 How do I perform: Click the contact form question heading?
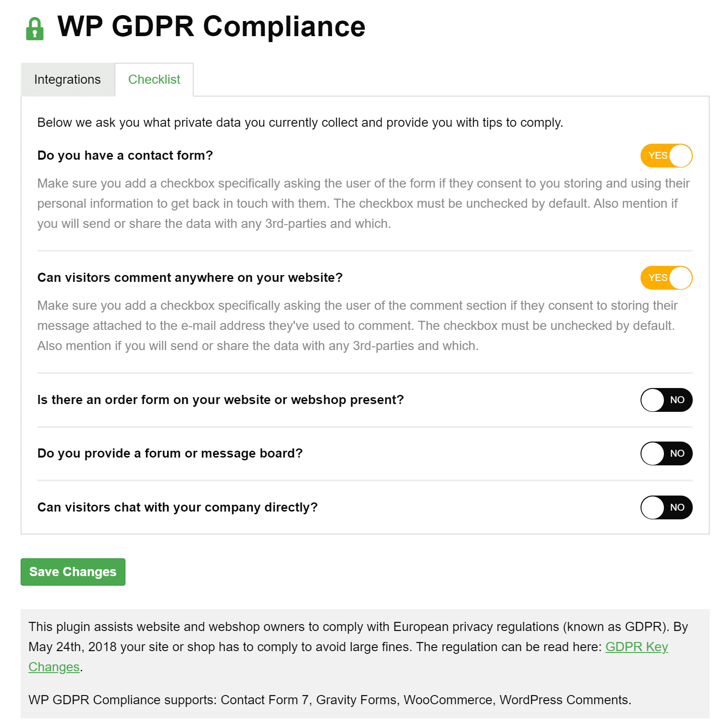coord(125,155)
